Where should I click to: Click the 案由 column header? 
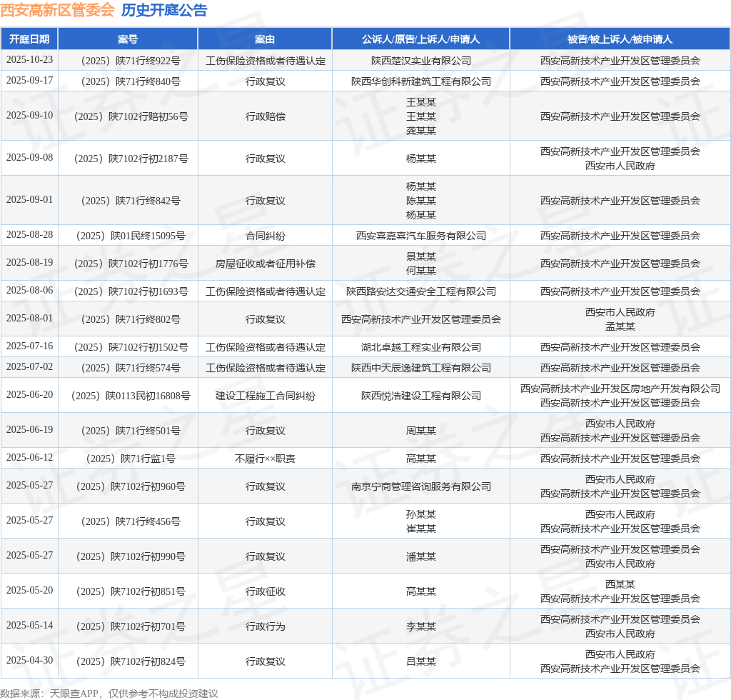265,39
